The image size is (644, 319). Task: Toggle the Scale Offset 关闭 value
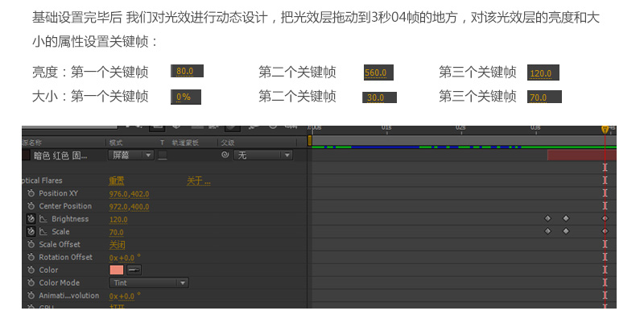(x=117, y=245)
